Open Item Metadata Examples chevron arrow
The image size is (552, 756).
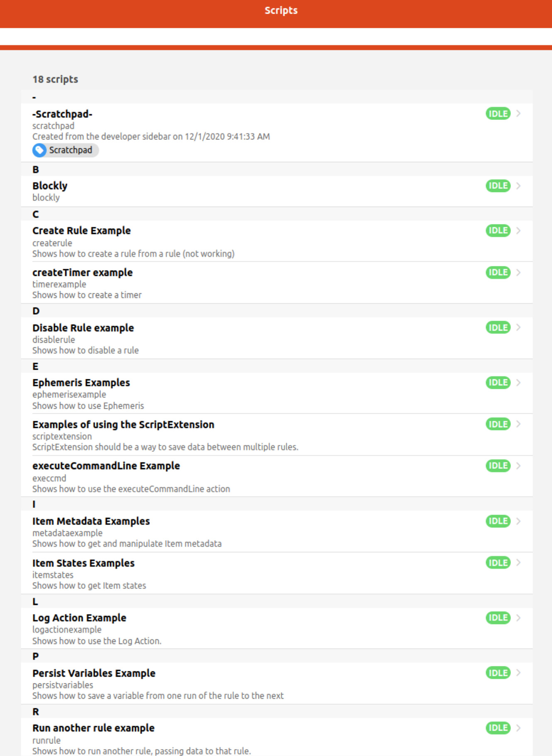pos(518,521)
